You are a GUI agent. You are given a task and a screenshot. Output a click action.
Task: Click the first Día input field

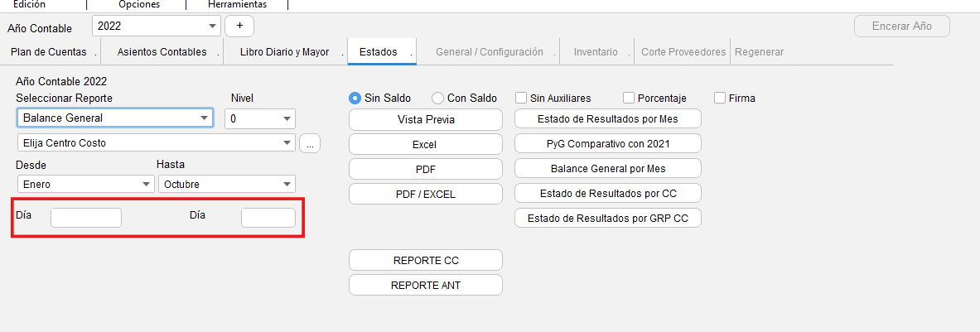[86, 218]
